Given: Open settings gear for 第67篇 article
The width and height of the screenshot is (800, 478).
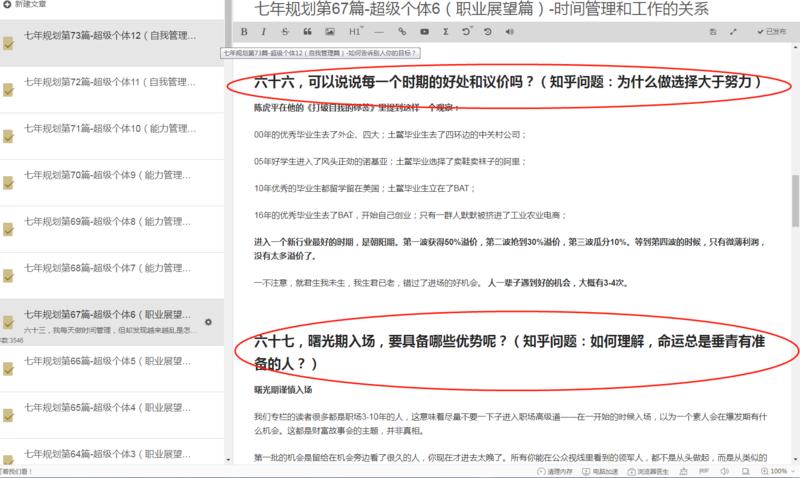Looking at the screenshot, I should pyautogui.click(x=208, y=322).
